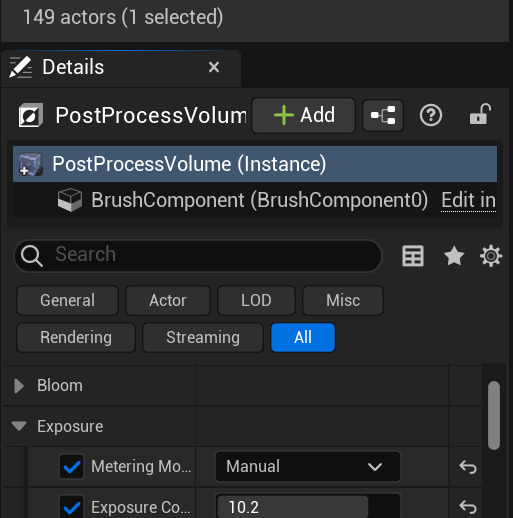Open the help documentation question mark icon
Viewport: 513px width, 518px height.
[431, 115]
